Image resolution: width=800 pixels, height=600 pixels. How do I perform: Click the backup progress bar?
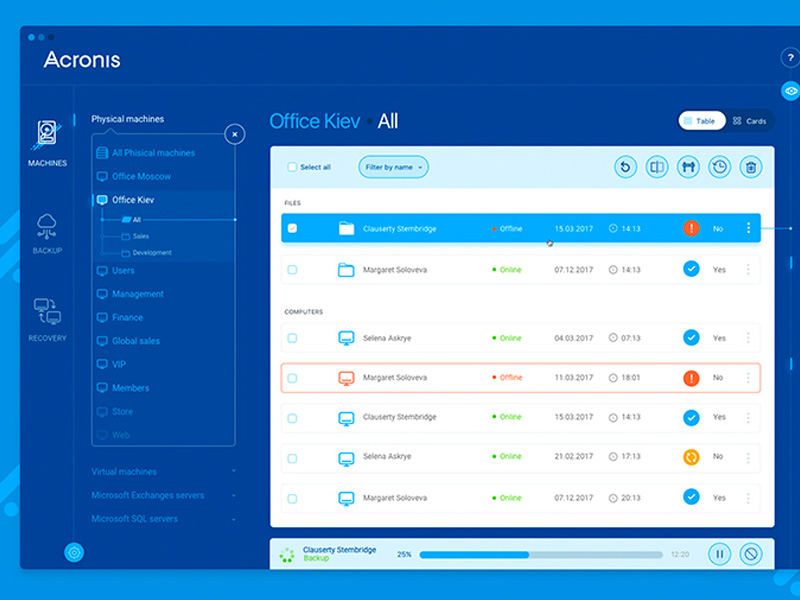click(541, 554)
